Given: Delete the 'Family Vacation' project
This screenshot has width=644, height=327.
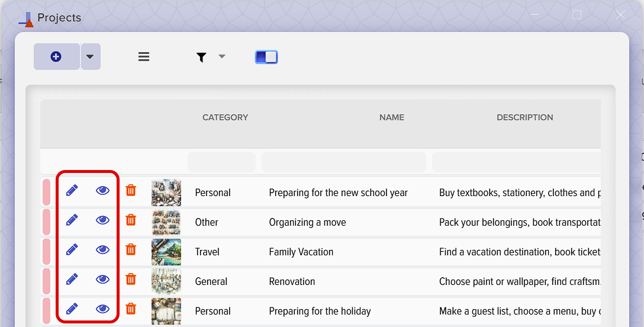Looking at the screenshot, I should pyautogui.click(x=131, y=249).
